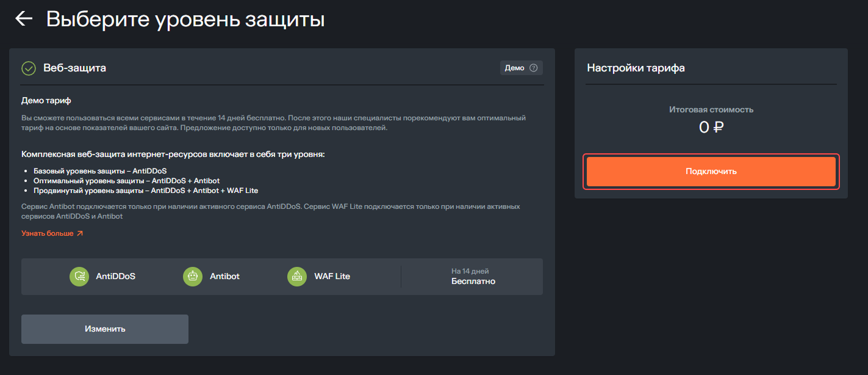Click the back arrow icon
868x375 pixels.
(x=24, y=19)
